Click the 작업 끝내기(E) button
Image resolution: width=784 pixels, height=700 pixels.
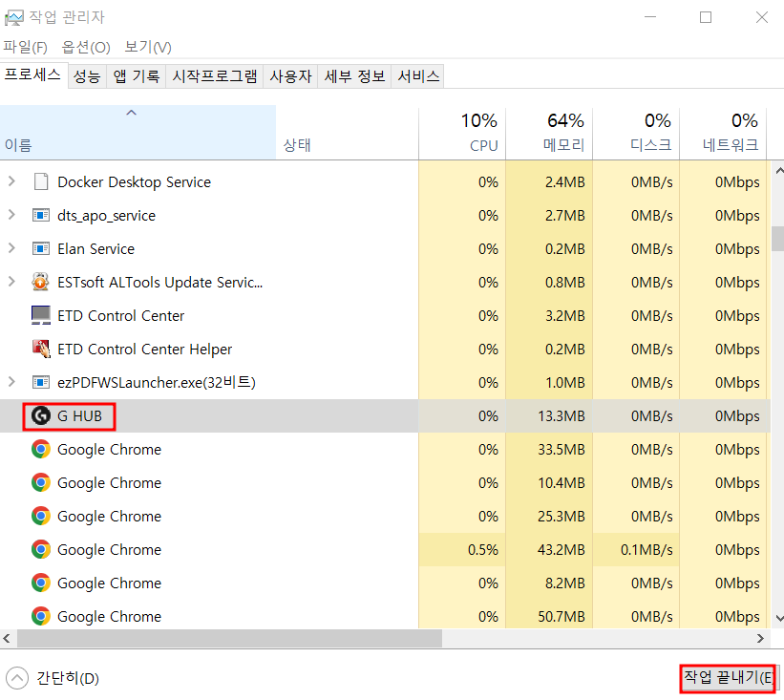[x=727, y=678]
